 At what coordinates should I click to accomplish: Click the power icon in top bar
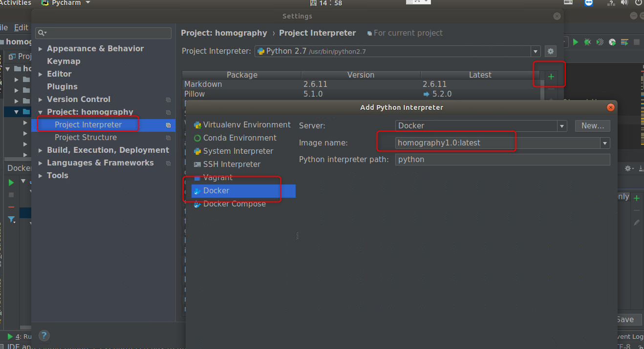(639, 3)
